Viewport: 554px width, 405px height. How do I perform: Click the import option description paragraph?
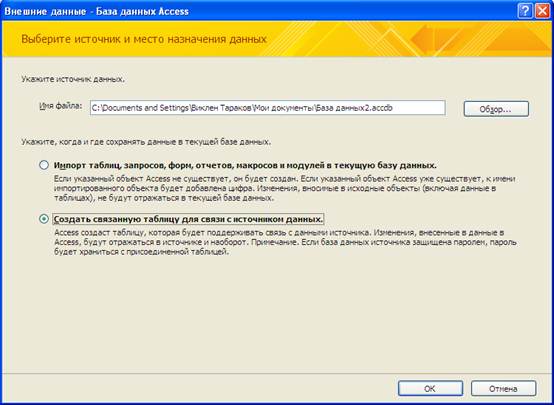pyautogui.click(x=284, y=188)
